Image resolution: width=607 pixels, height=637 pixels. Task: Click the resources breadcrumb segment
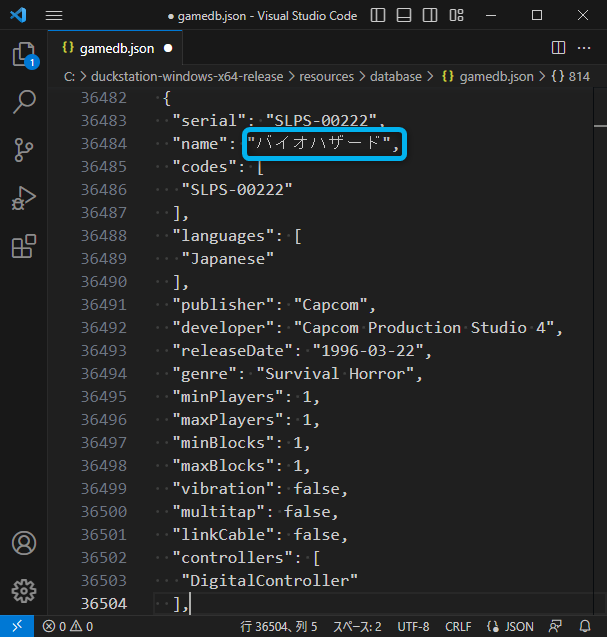point(326,76)
